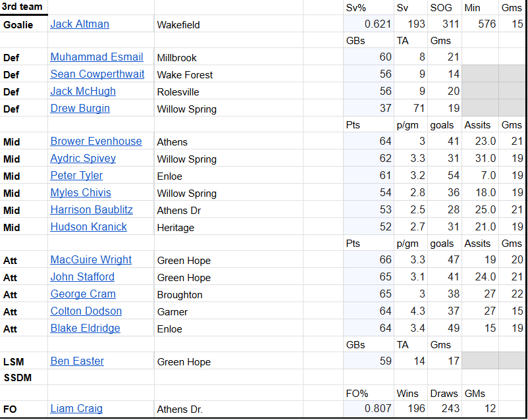Screen dimensions: 528x420
Task: Select the '3rd team' header cell
Action: pos(24,7)
